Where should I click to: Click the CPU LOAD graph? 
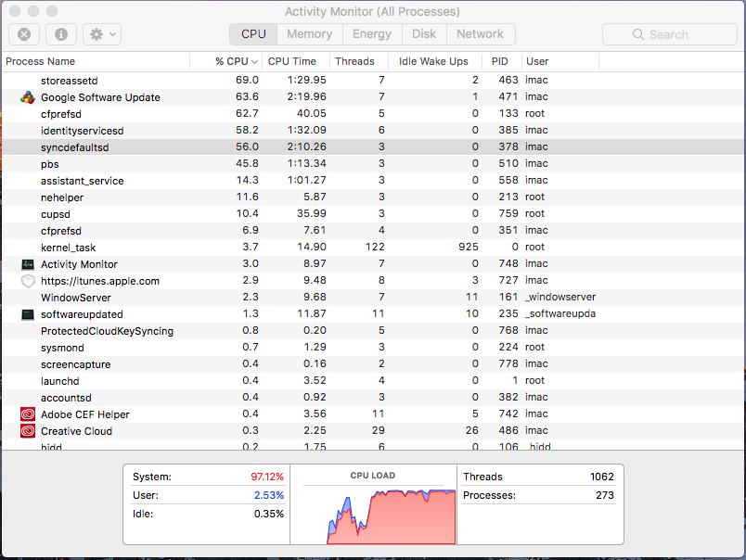[x=391, y=517]
